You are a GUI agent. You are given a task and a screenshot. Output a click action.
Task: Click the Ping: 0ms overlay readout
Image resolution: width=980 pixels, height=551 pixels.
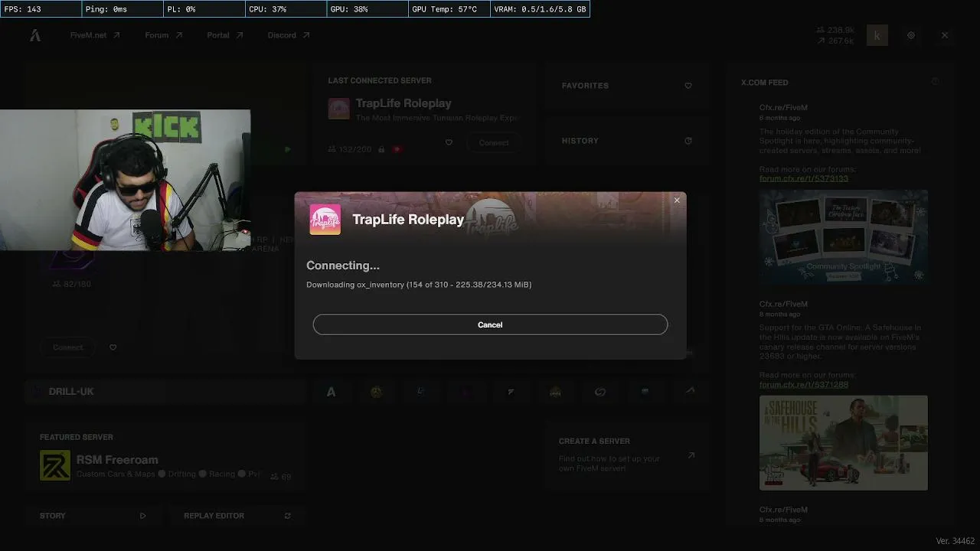(122, 9)
